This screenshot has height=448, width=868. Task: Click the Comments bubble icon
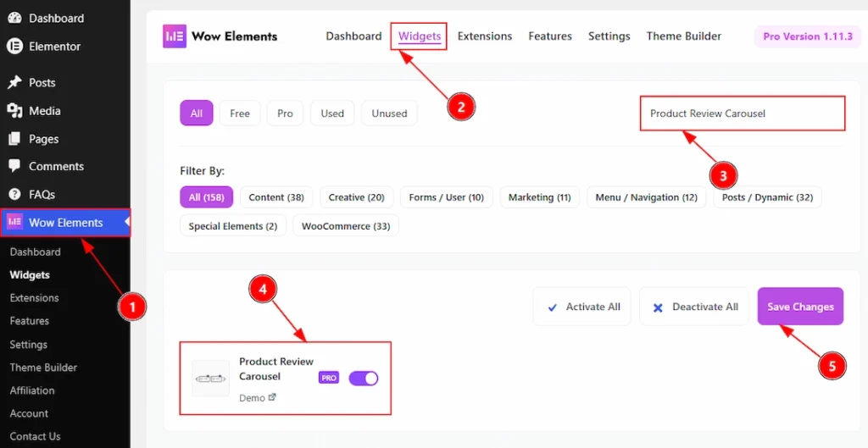(x=14, y=166)
